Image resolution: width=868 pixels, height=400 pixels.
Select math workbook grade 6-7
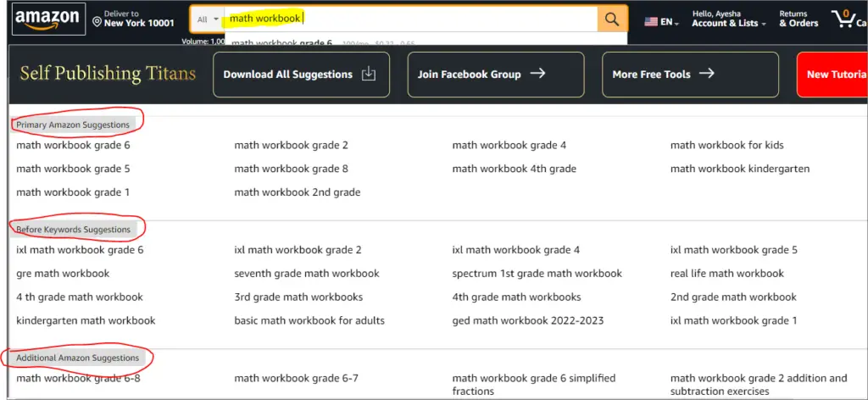(x=296, y=379)
